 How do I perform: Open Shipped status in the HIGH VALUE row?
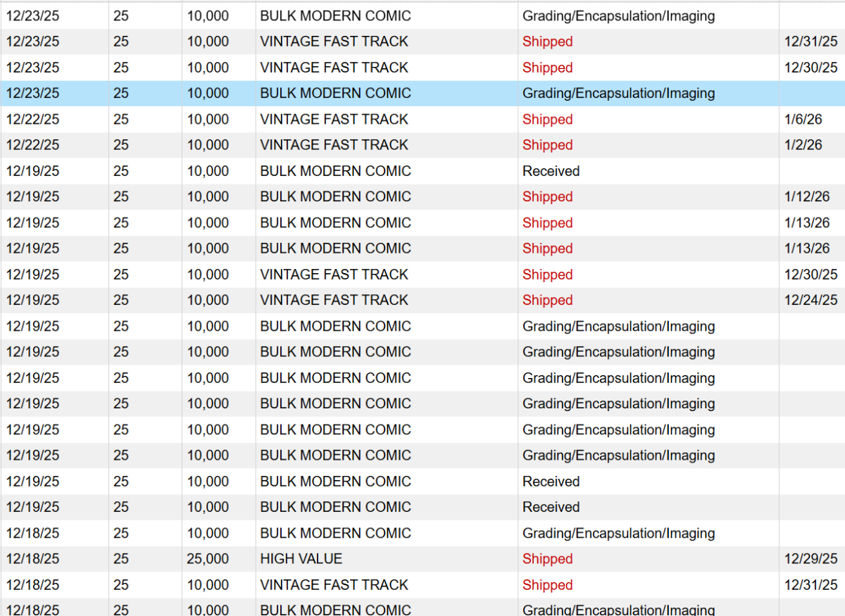click(x=547, y=559)
